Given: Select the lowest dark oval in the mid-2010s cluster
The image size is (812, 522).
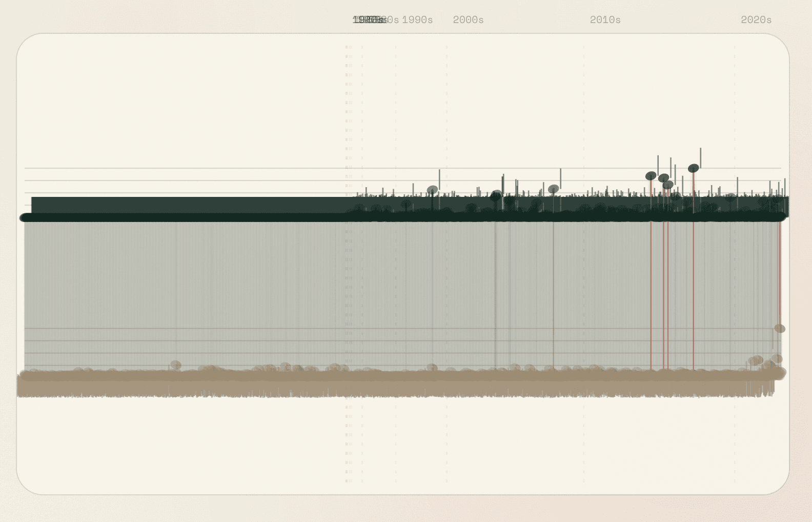Looking at the screenshot, I should [x=668, y=185].
